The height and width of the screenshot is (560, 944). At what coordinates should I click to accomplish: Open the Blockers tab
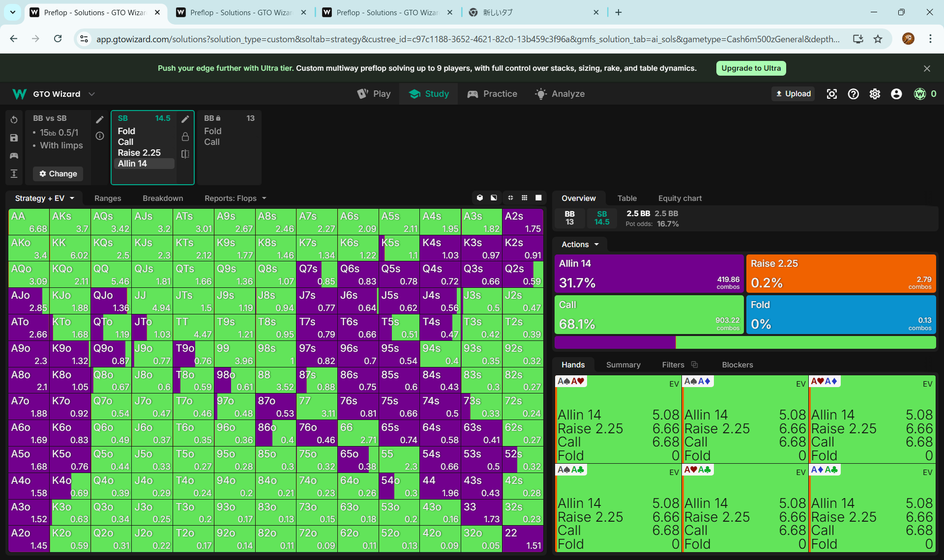737,365
